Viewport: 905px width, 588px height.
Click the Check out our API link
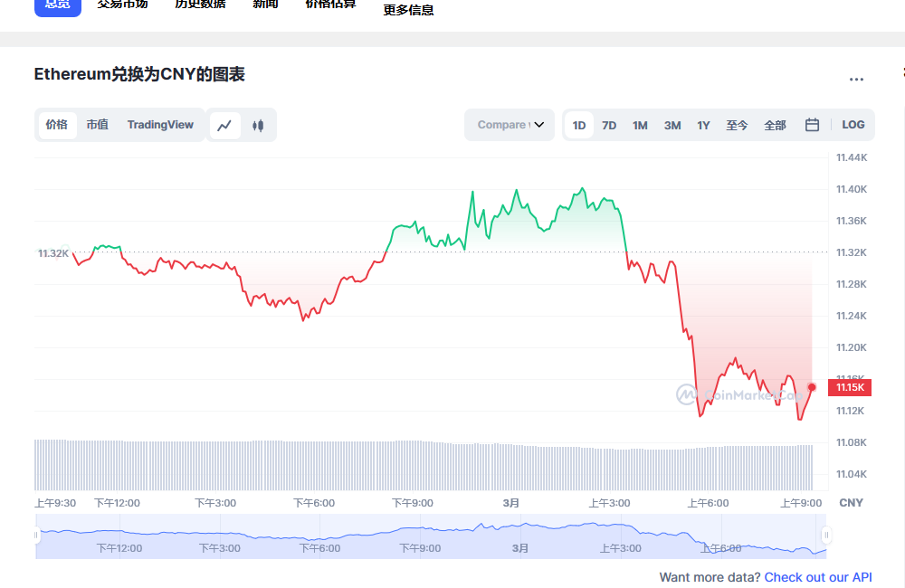pos(818,577)
